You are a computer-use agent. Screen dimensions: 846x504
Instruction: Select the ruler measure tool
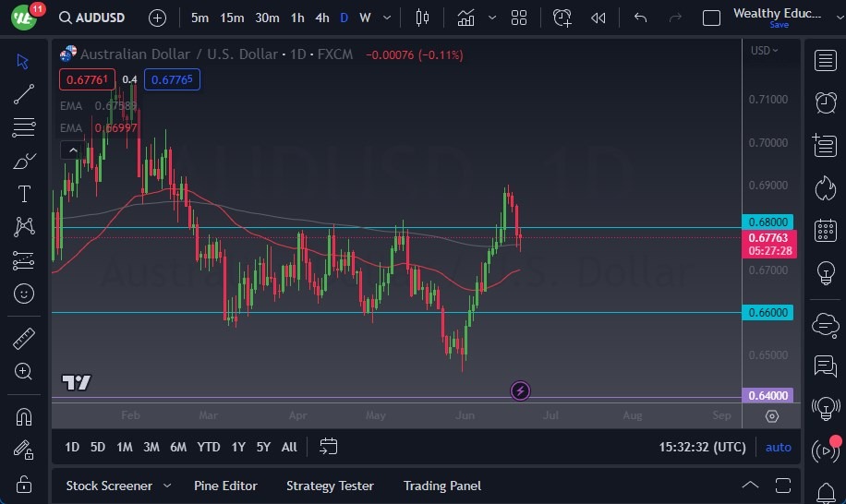24,339
